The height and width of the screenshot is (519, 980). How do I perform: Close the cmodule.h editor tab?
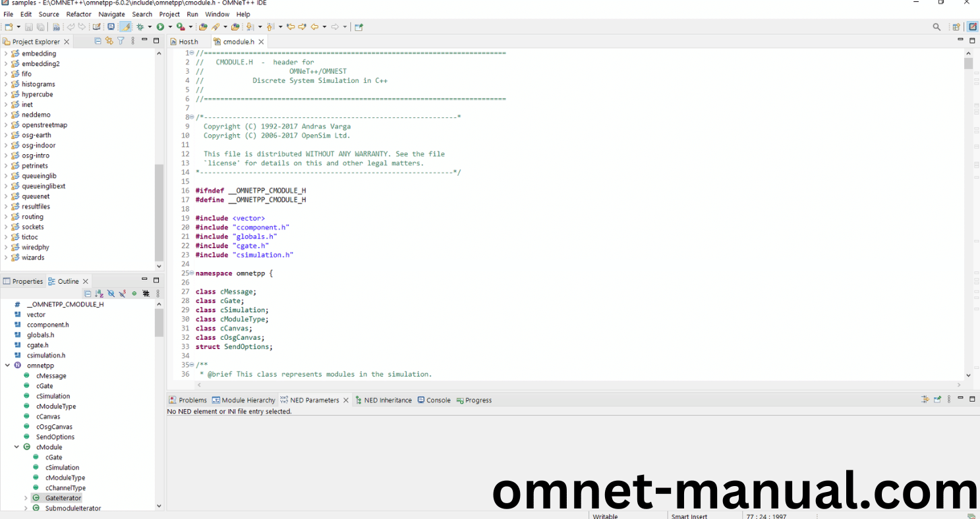(x=262, y=41)
